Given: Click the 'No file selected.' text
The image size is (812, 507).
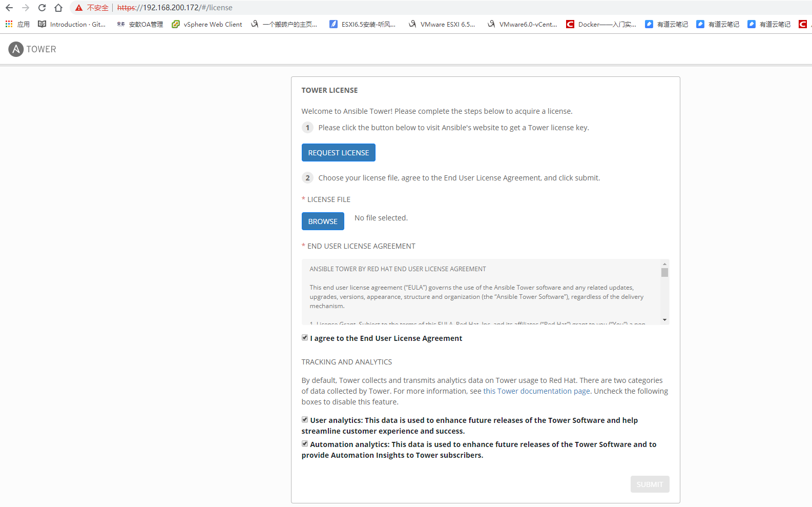Looking at the screenshot, I should click(381, 218).
